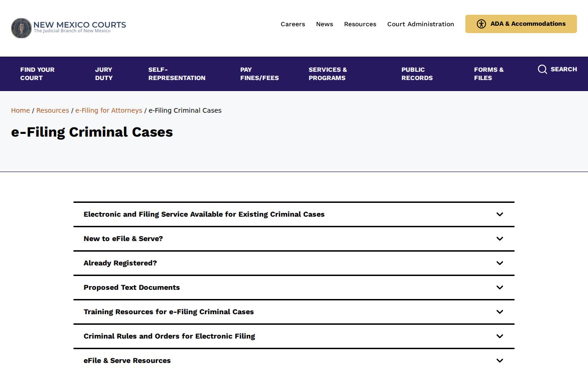This screenshot has height=368, width=588.
Task: Click 'Training Resources for e-Filing Criminal Cases' title
Action: coord(169,312)
